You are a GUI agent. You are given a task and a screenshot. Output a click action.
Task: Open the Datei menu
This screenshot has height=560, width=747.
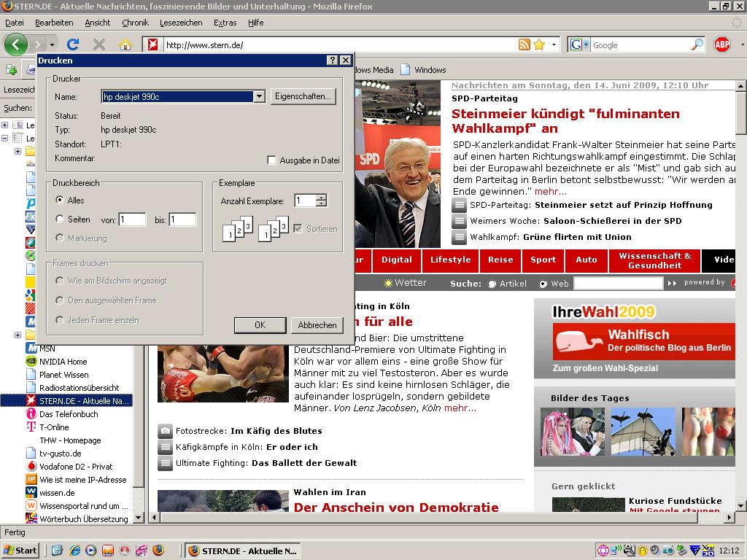(x=15, y=23)
